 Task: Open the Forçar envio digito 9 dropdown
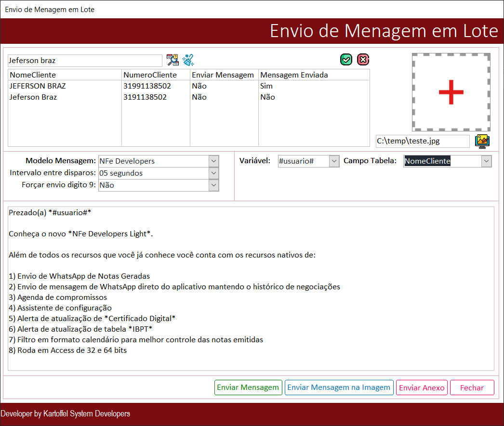pyautogui.click(x=214, y=185)
